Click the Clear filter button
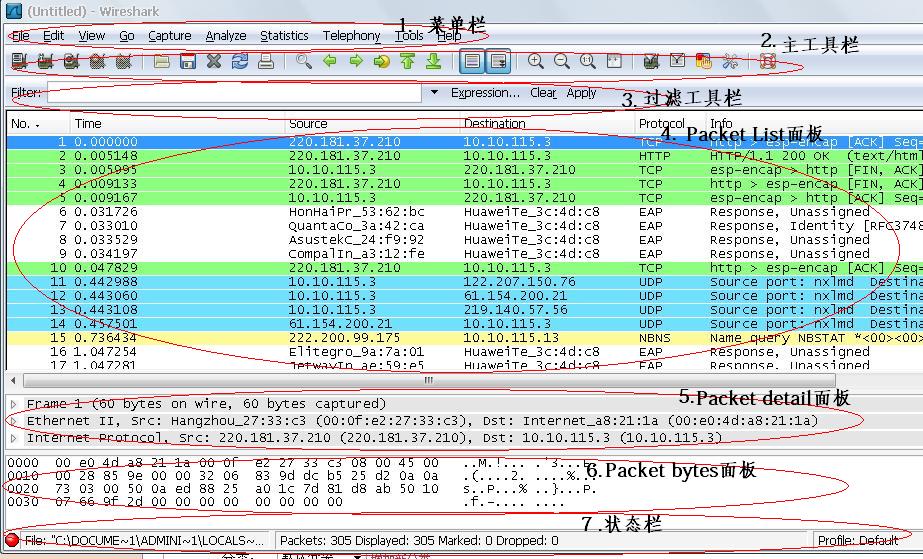 click(x=543, y=93)
